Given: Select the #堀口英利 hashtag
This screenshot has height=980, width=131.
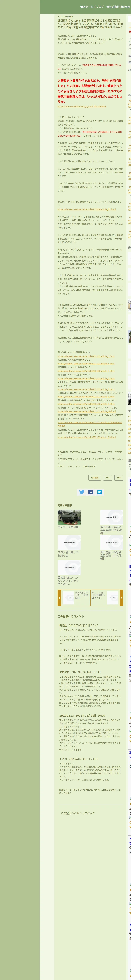Looking at the screenshot, I should tap(63, 452).
